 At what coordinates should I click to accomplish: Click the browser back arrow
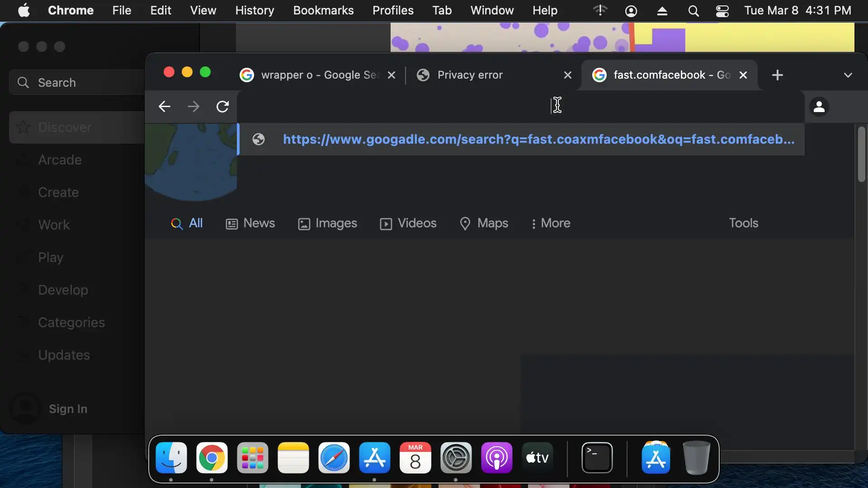pyautogui.click(x=164, y=107)
